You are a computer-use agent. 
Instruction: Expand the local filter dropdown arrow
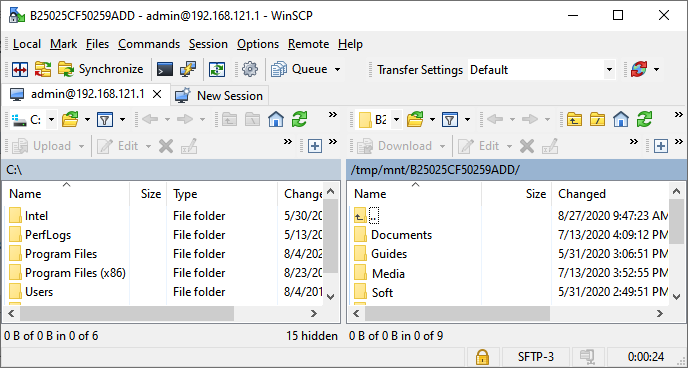coord(122,119)
